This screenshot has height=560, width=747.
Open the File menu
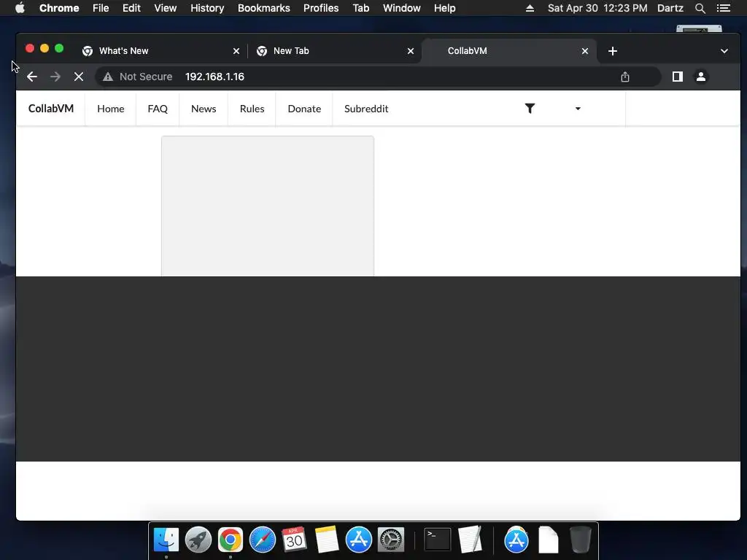pos(101,8)
